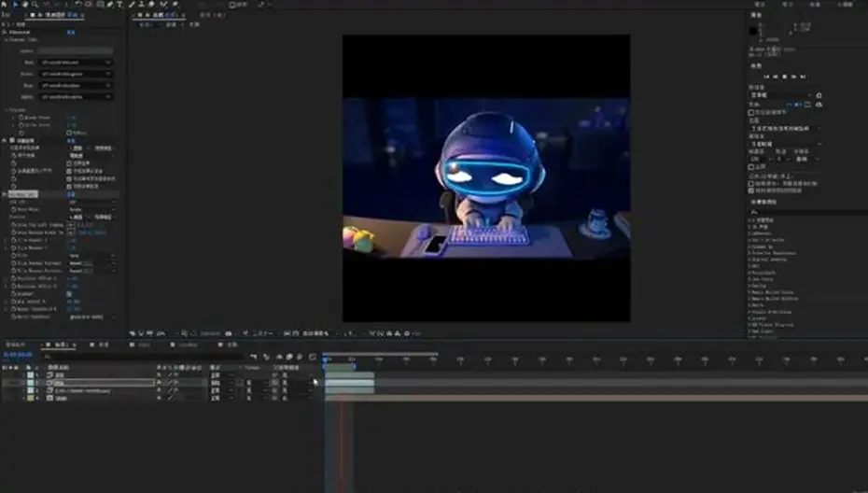
Task: Click the play/stop button in Preview panel
Action: pyautogui.click(x=784, y=77)
